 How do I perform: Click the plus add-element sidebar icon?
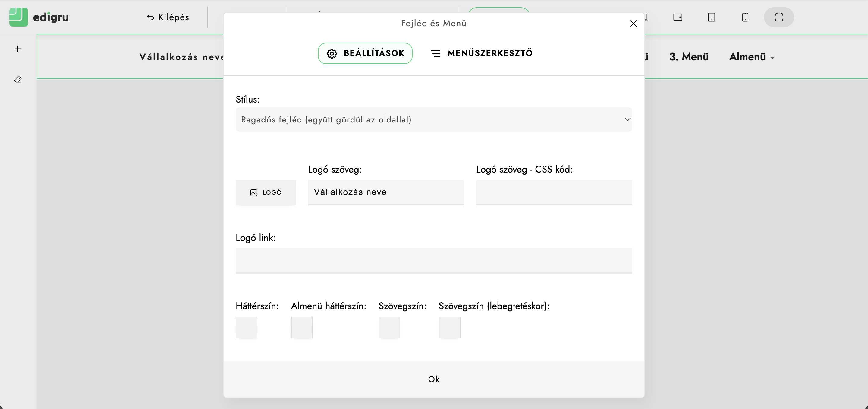(x=18, y=49)
